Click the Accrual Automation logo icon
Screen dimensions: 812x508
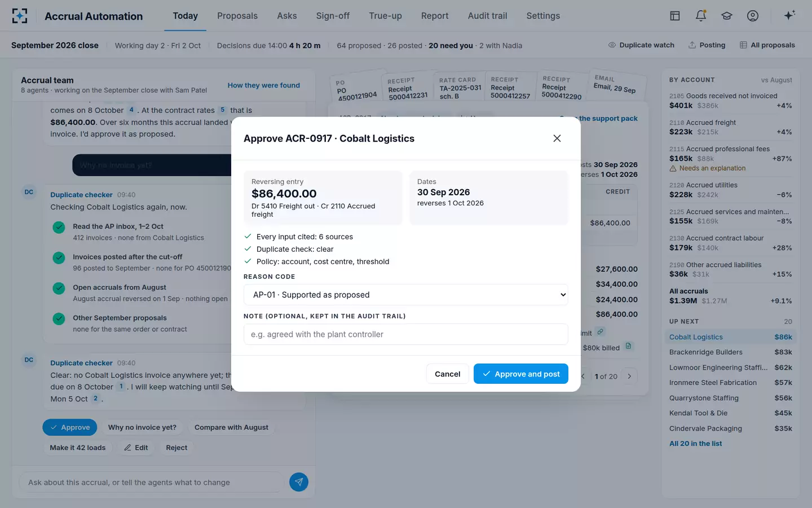[x=20, y=16]
